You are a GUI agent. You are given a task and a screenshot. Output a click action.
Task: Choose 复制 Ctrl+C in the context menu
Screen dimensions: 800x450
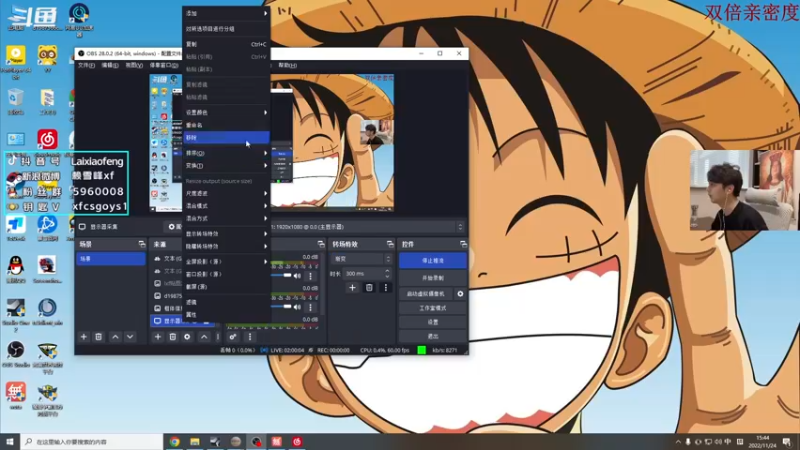227,44
